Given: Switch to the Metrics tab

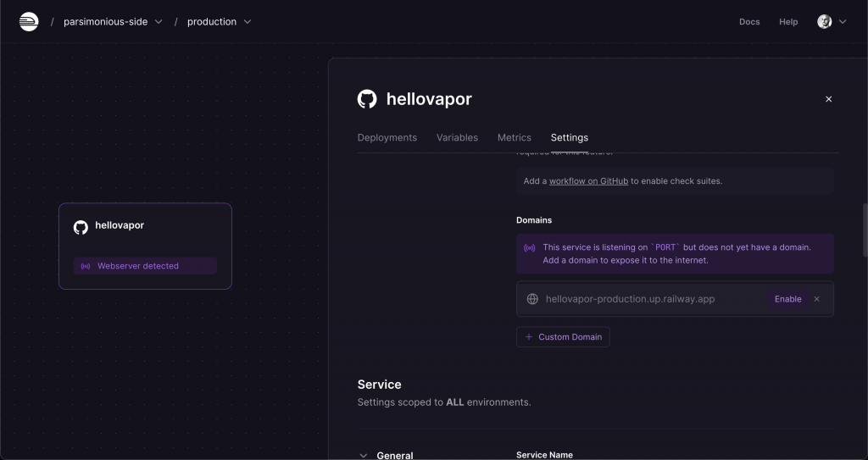Looking at the screenshot, I should (x=515, y=137).
